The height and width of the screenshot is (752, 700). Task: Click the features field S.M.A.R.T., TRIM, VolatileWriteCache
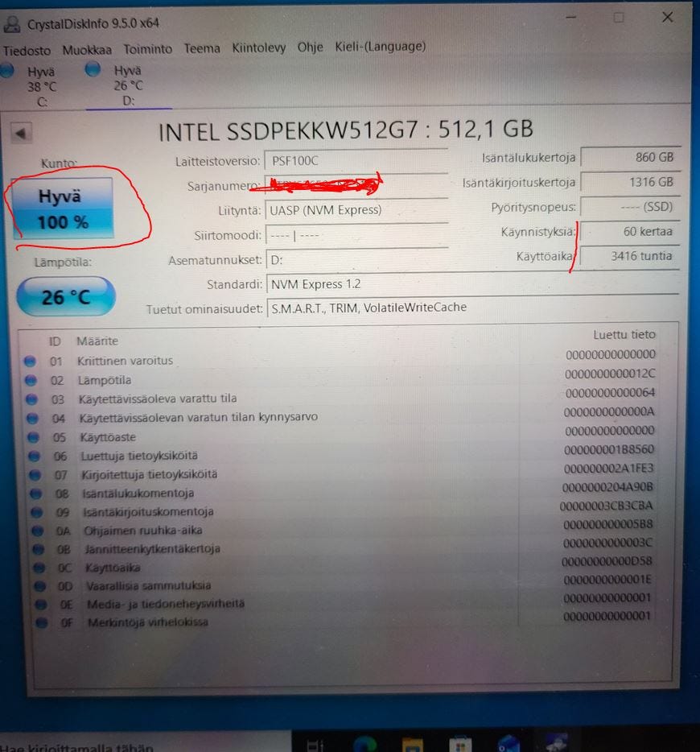pos(472,308)
